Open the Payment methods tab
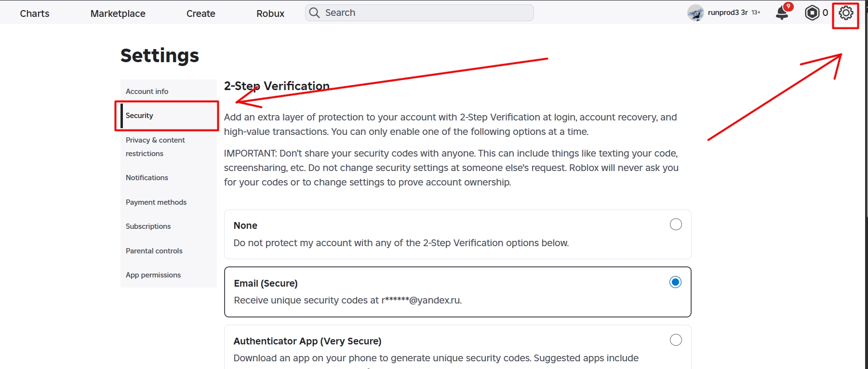This screenshot has height=369, width=868. [x=156, y=202]
